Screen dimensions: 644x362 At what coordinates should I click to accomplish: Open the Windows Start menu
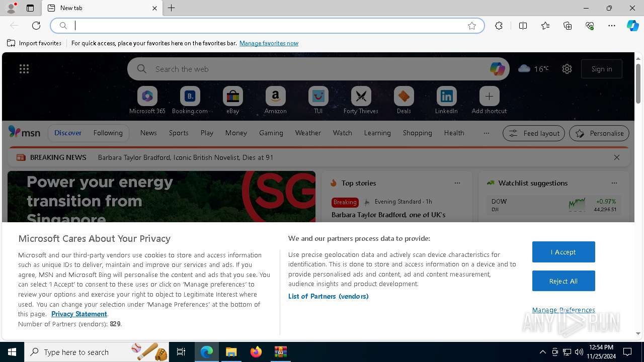12,352
